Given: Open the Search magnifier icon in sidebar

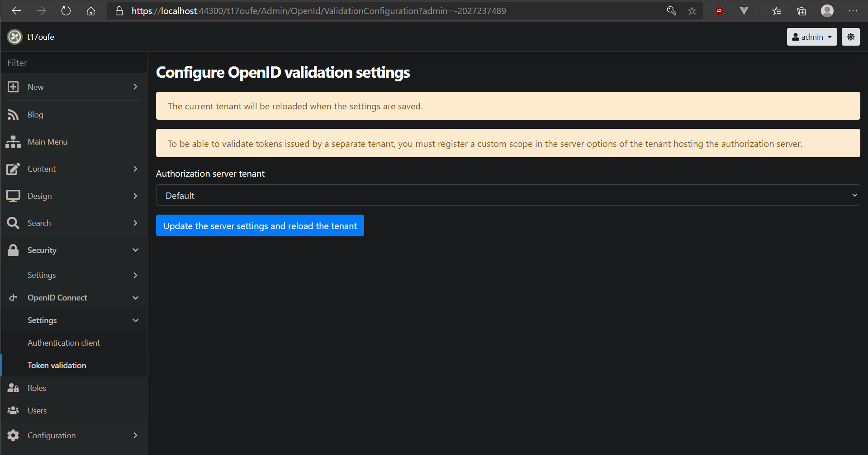Looking at the screenshot, I should [x=13, y=223].
